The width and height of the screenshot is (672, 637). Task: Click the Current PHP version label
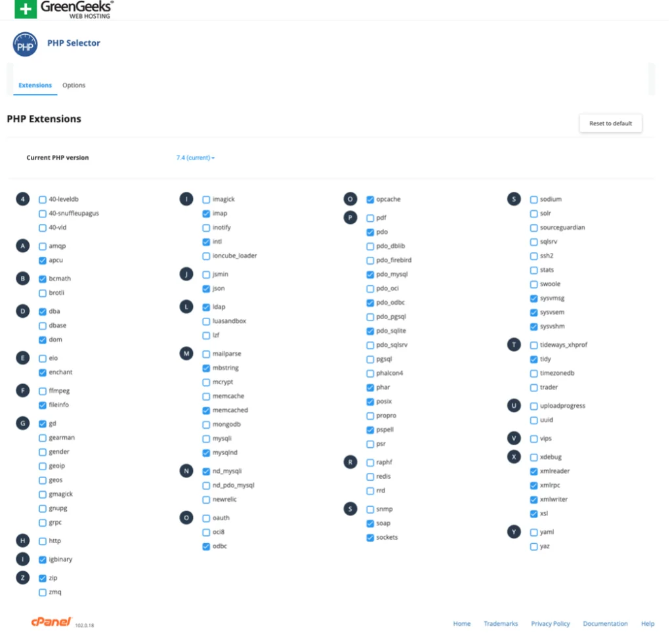pos(58,158)
